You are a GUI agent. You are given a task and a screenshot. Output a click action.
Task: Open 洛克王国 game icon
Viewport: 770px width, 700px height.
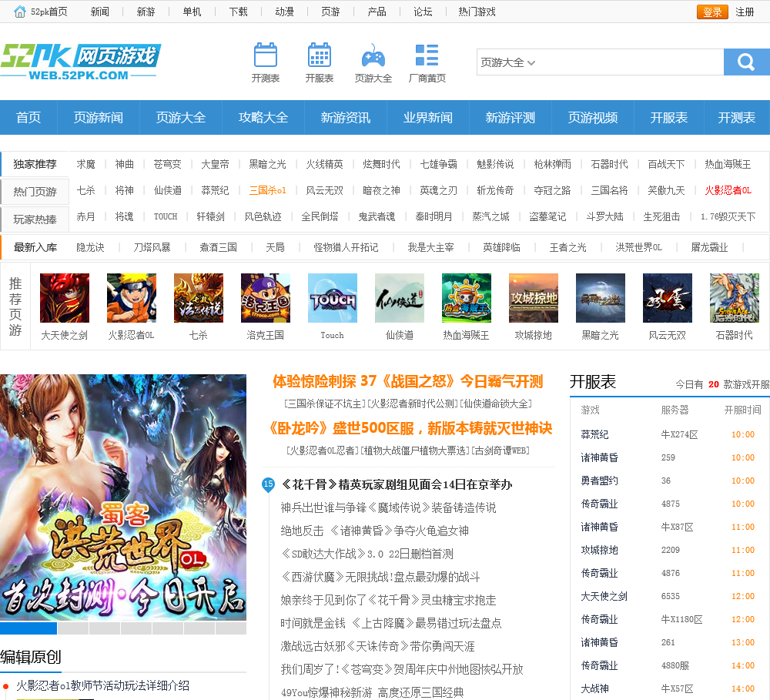265,298
